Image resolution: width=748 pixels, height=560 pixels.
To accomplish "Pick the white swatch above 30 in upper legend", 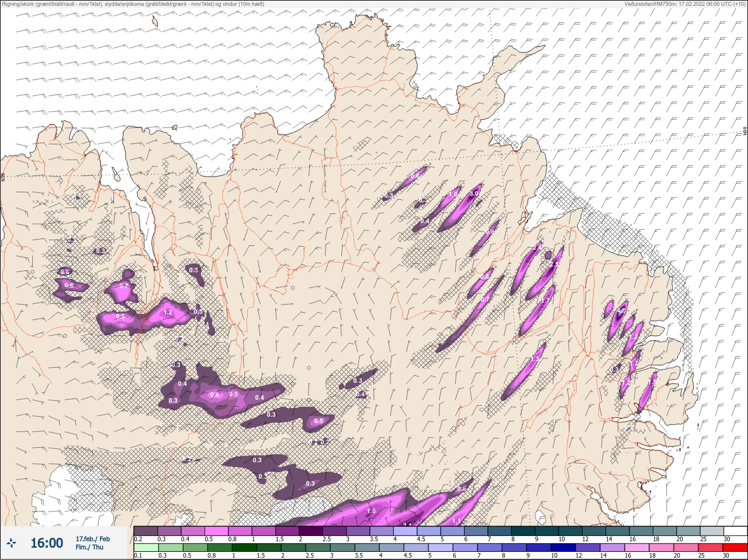I will (735, 531).
